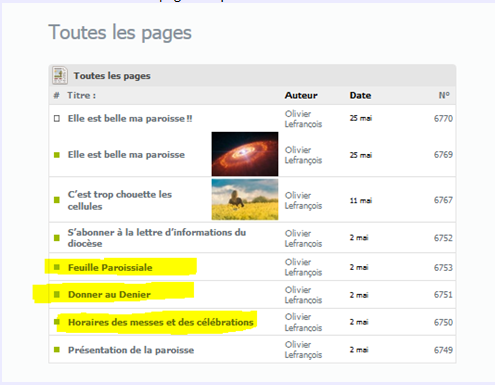Viewport: 495px width, 385px height.
Task: Sort by the Date column header
Action: [360, 95]
